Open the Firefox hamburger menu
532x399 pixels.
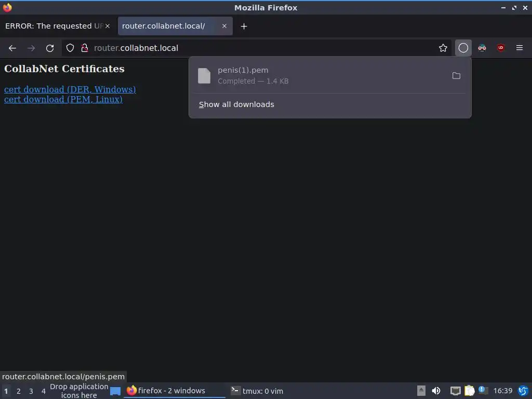pyautogui.click(x=519, y=48)
